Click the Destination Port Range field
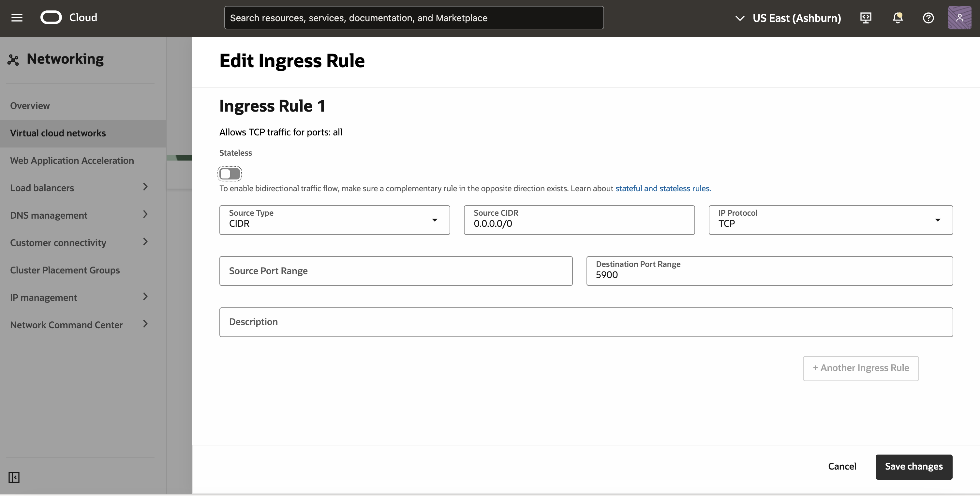The height and width of the screenshot is (496, 980). [x=769, y=271]
